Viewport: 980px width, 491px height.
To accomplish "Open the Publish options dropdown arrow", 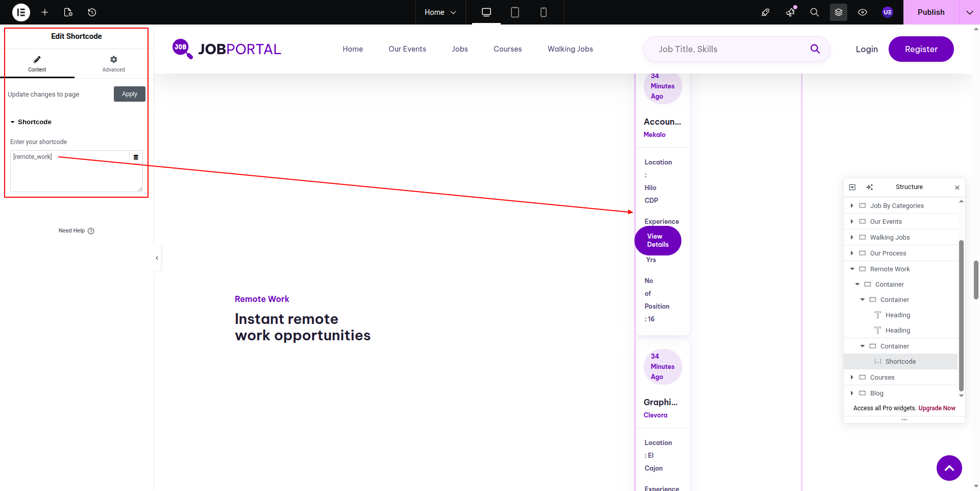I will click(969, 12).
